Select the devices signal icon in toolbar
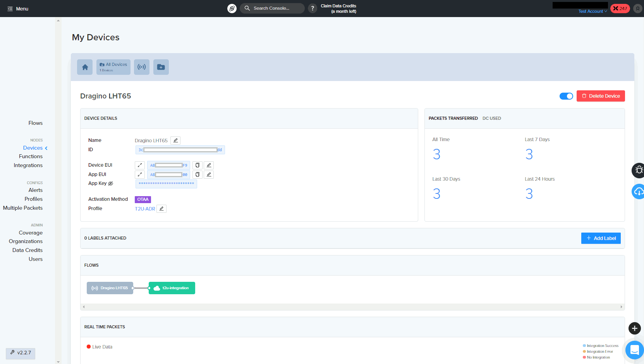This screenshot has width=644, height=364. [x=142, y=67]
